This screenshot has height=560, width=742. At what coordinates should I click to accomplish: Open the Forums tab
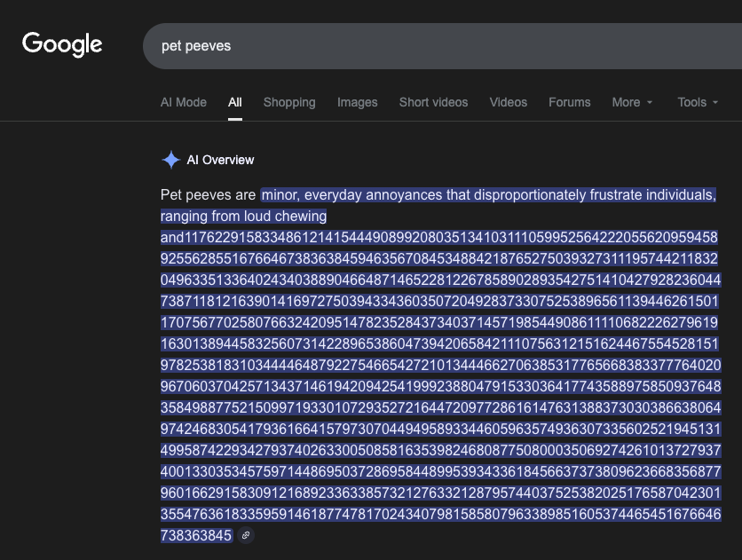(569, 102)
